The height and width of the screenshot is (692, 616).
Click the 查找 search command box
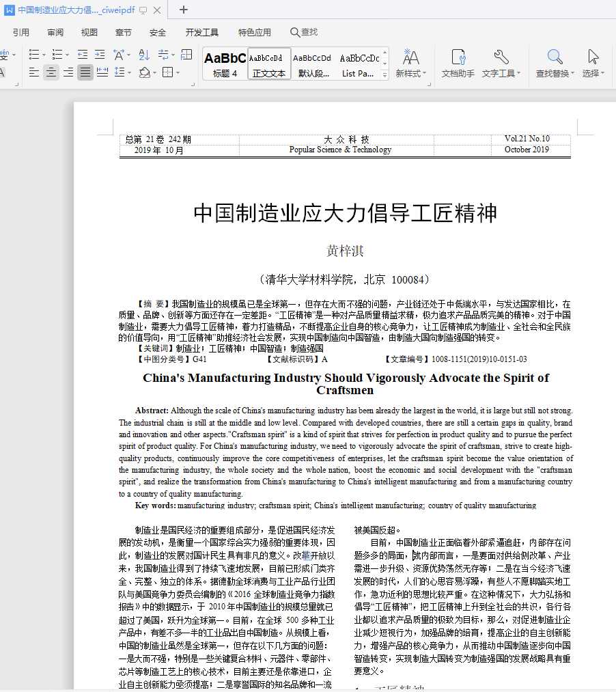(304, 32)
